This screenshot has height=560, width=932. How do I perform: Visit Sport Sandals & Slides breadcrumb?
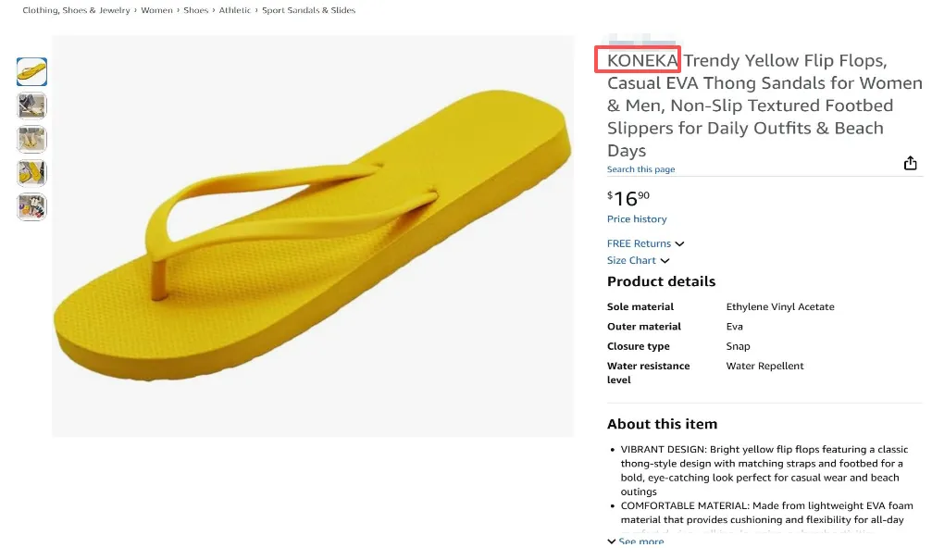click(308, 10)
